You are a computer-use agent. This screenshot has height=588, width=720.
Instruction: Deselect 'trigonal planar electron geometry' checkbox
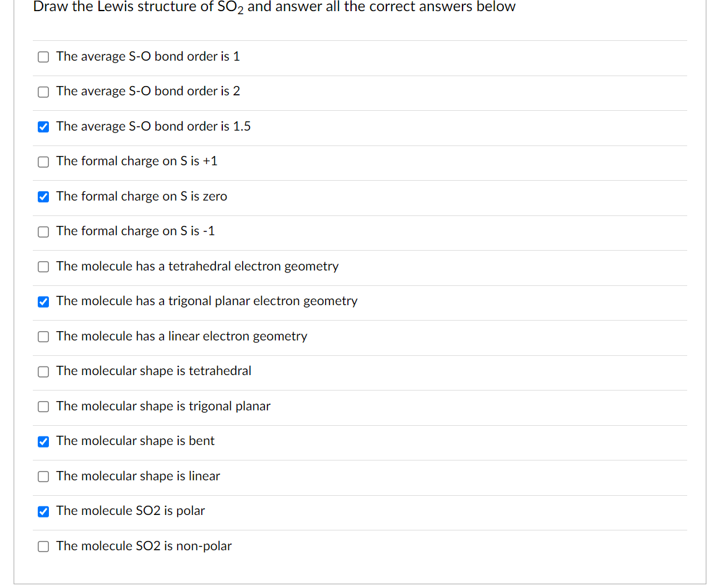[x=43, y=301]
